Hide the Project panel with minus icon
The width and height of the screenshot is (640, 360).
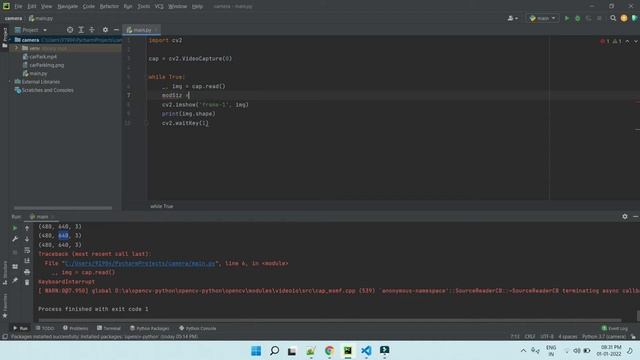(116, 30)
